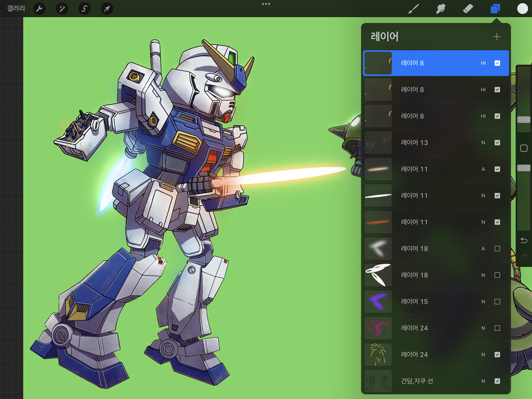Open the white active color circle
The height and width of the screenshot is (399, 532).
pyautogui.click(x=522, y=8)
